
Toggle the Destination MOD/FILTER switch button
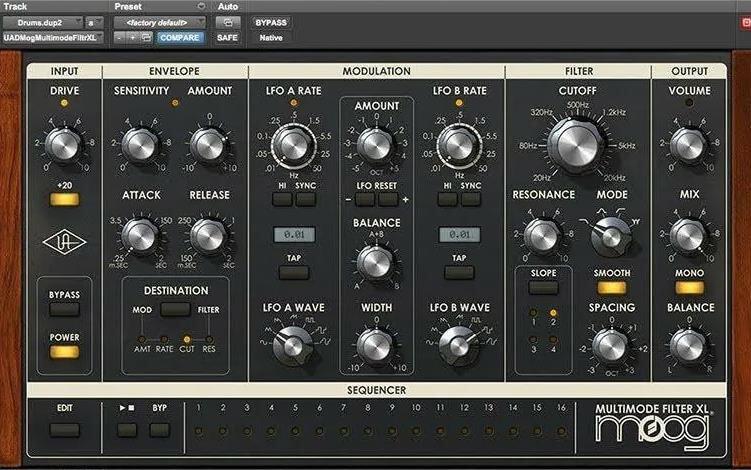pyautogui.click(x=175, y=309)
